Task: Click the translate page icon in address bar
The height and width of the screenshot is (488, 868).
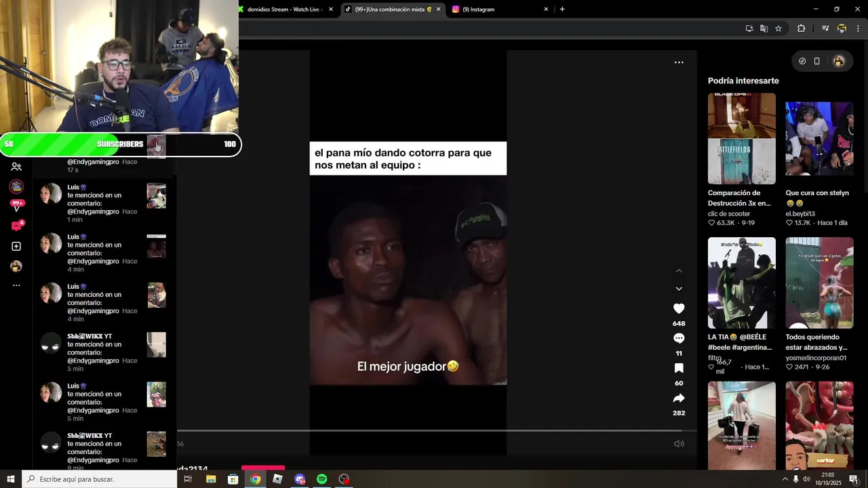Action: [764, 28]
